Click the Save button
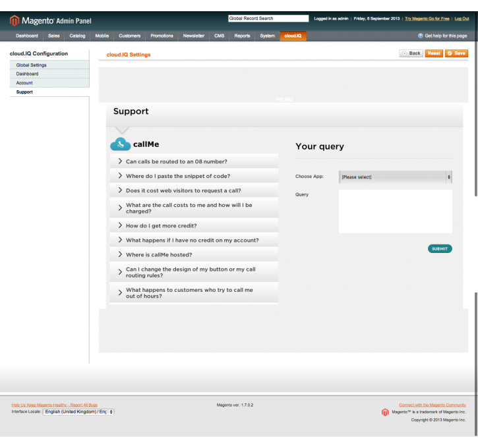The width and height of the screenshot is (478, 448). click(456, 53)
